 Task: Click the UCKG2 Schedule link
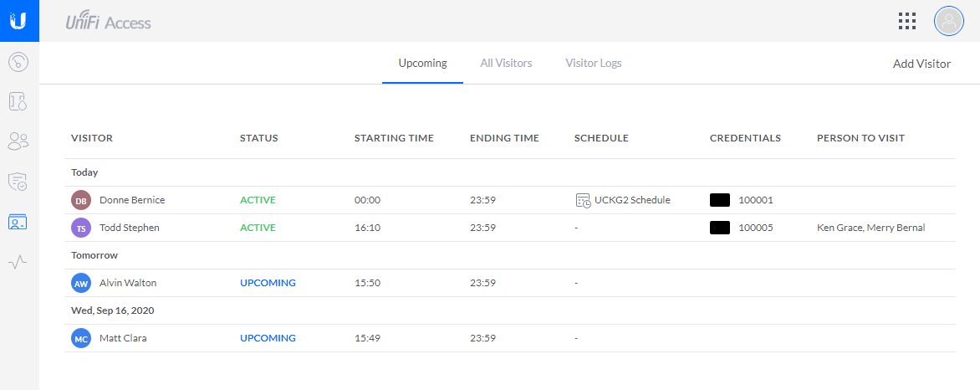click(632, 200)
